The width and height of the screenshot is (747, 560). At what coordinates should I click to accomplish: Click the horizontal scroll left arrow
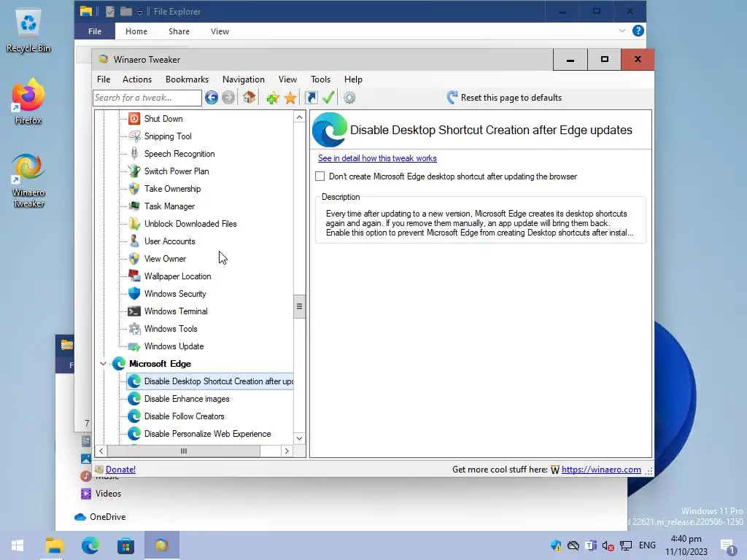click(101, 451)
